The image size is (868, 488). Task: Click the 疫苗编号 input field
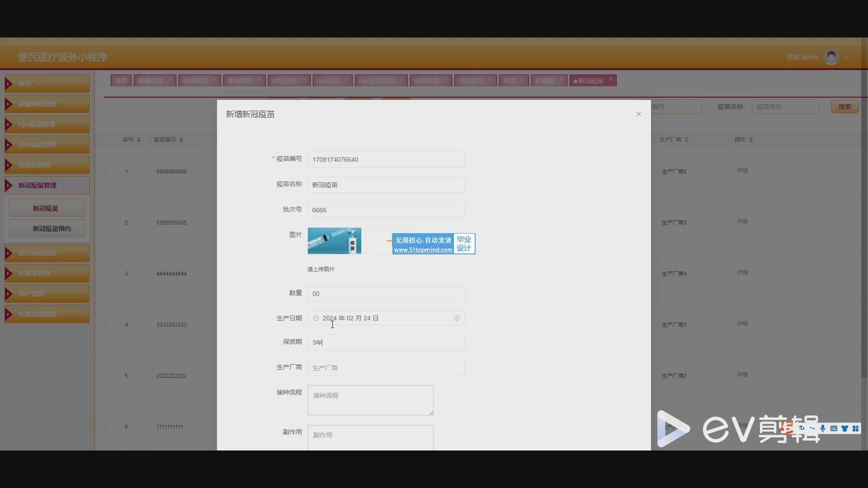pos(386,160)
